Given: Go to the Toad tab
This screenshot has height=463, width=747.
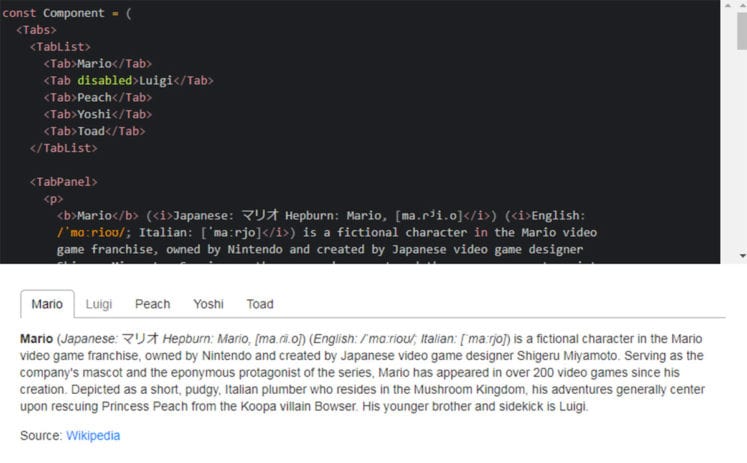Looking at the screenshot, I should [x=260, y=304].
